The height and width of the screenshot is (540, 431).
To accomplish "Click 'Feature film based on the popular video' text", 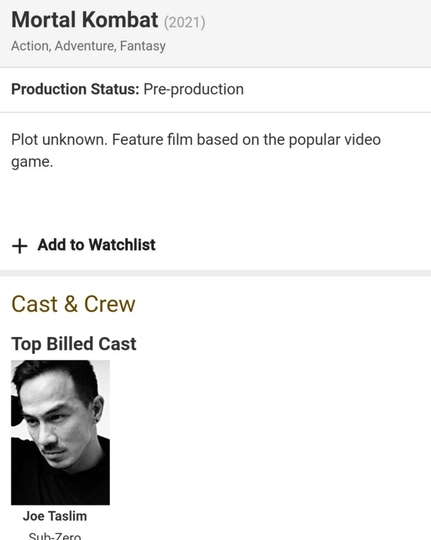I will tap(246, 140).
